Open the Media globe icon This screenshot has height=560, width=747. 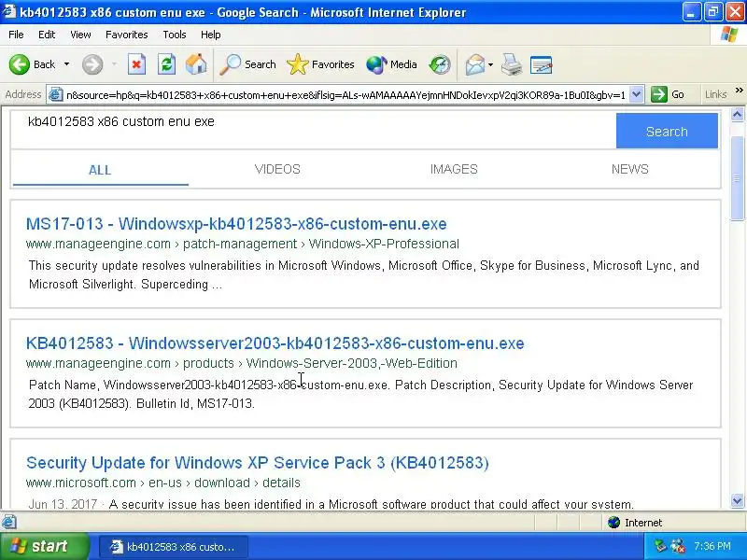[376, 64]
